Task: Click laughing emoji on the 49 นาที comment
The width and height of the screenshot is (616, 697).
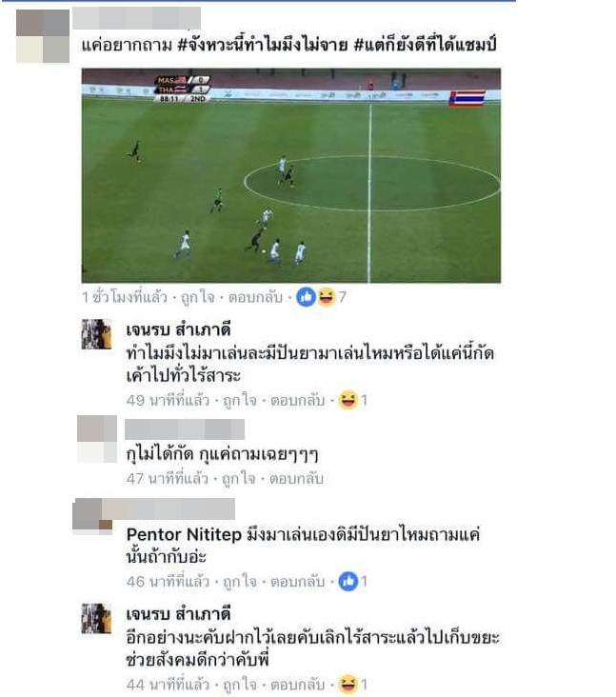Action: coord(348,400)
